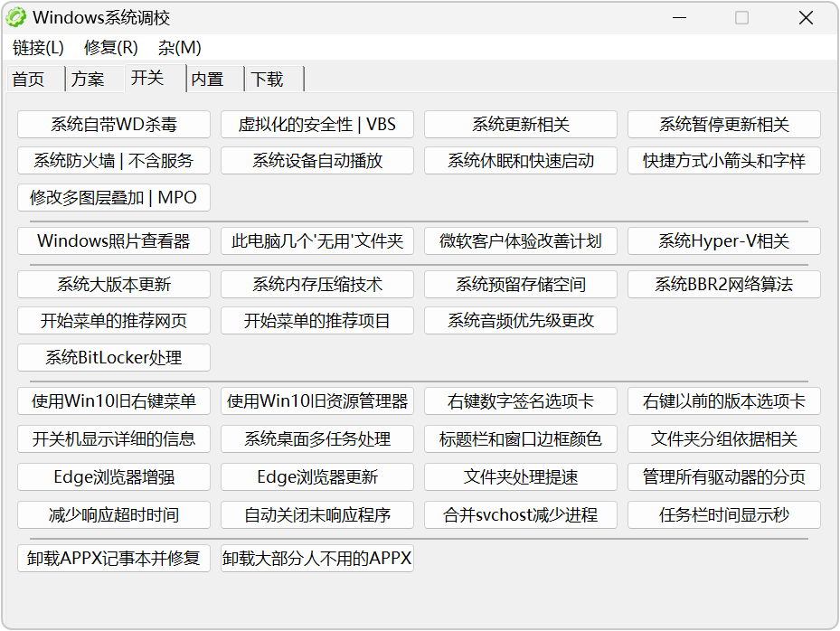The image size is (840, 631).
Task: Click 使用Win10旧资源管理器 button
Action: click(x=317, y=401)
